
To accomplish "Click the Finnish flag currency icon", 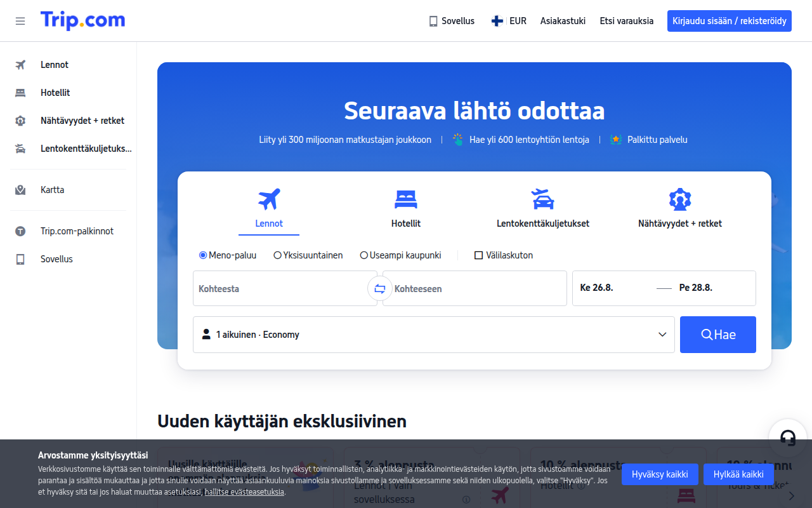I will (x=497, y=21).
